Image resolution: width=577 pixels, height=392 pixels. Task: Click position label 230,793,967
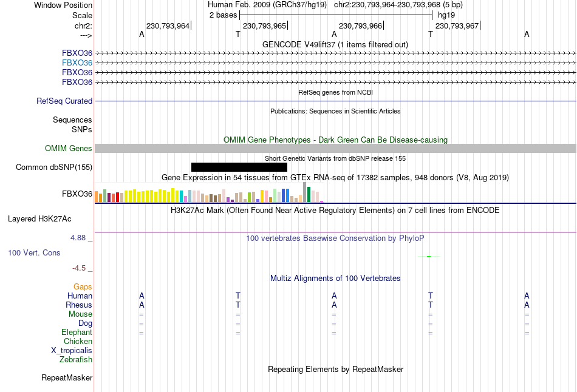[457, 25]
